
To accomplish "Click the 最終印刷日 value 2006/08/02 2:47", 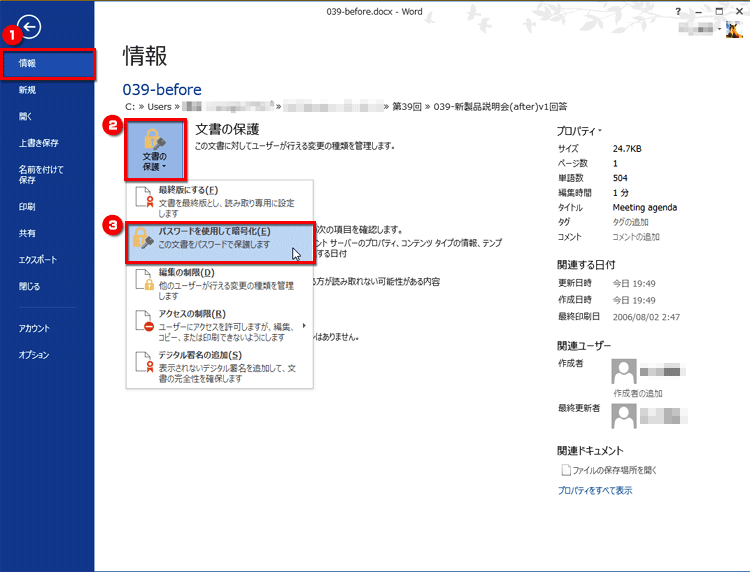I will coord(646,317).
